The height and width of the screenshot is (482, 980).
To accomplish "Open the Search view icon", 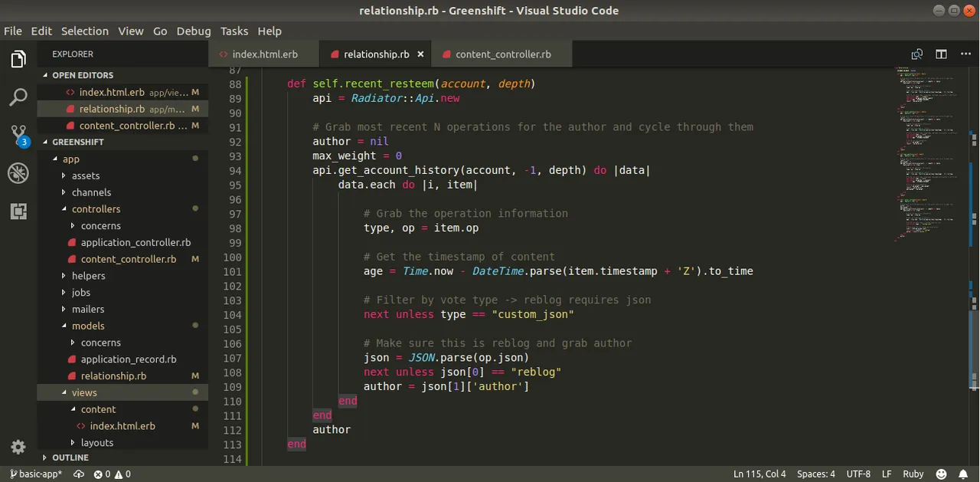I will point(18,97).
